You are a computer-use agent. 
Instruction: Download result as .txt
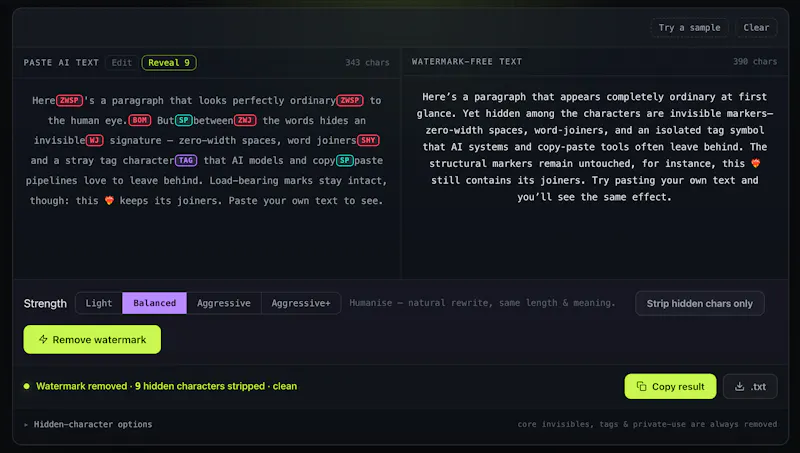750,386
